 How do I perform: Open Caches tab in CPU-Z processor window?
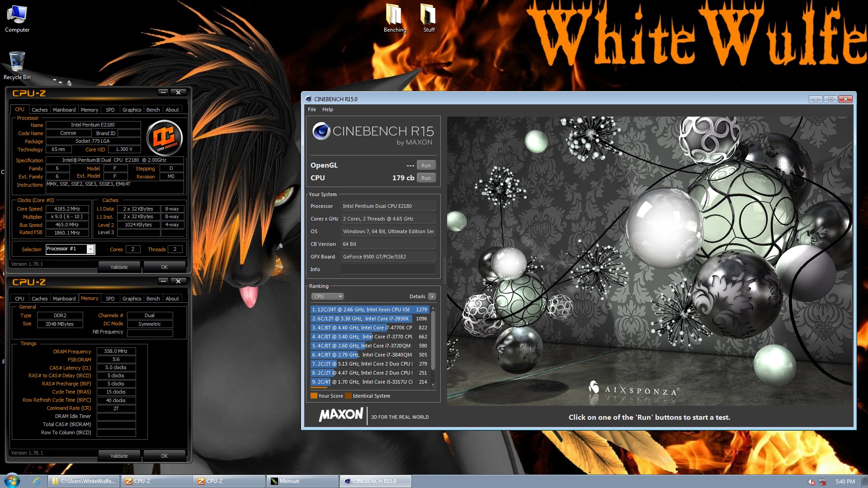(39, 110)
